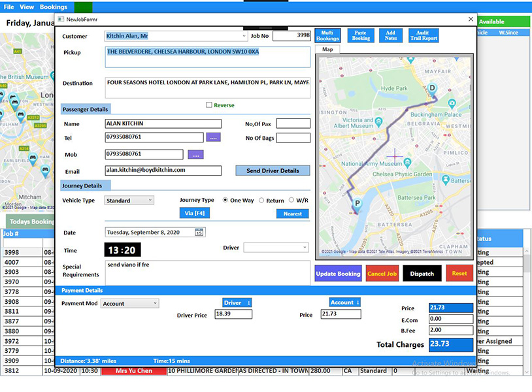Click the ellipsis button beside Mob number
The width and height of the screenshot is (532, 392).
196,154
